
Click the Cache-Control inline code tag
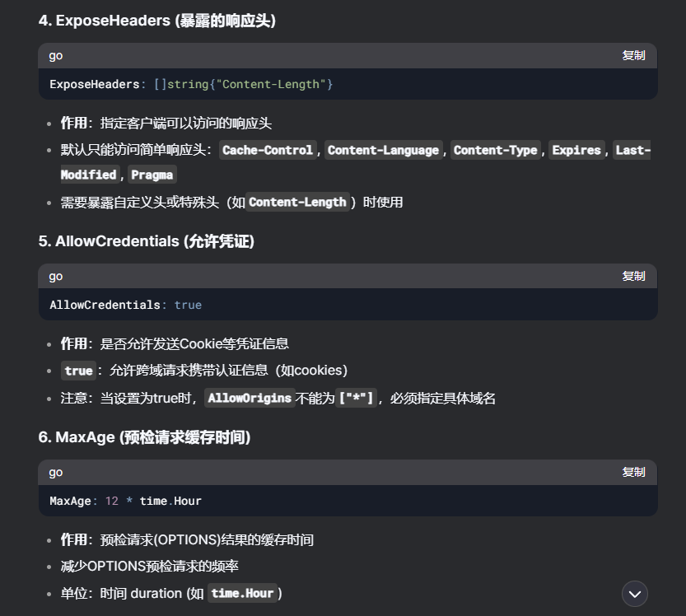pos(268,150)
